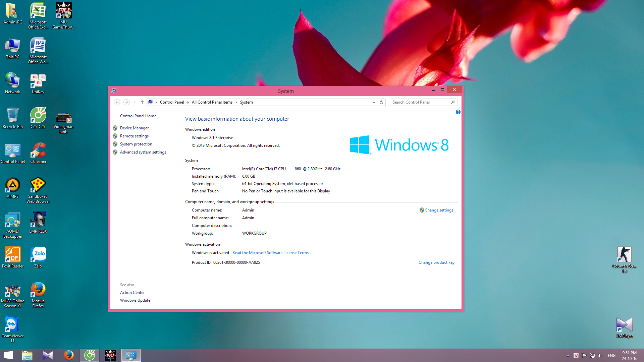This screenshot has height=362, width=644.
Task: Launch the Zalo desktop shortcut
Action: click(x=38, y=258)
